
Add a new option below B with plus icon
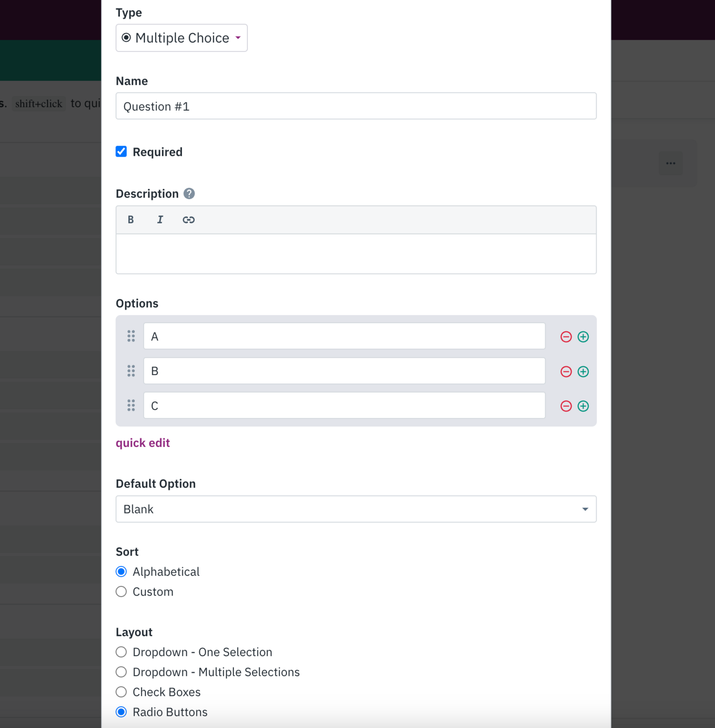(x=584, y=371)
